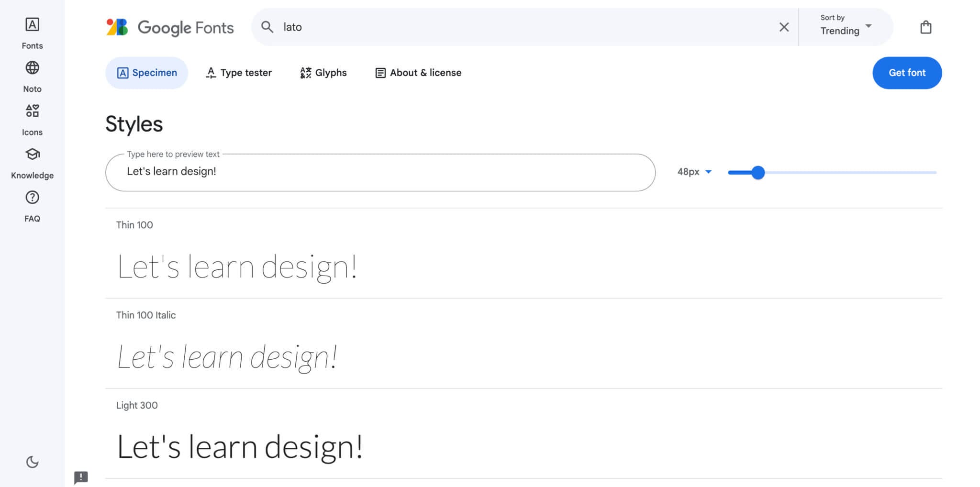Viewport: 980px width, 487px height.
Task: Open the Fonts section in sidebar
Action: coord(32,33)
